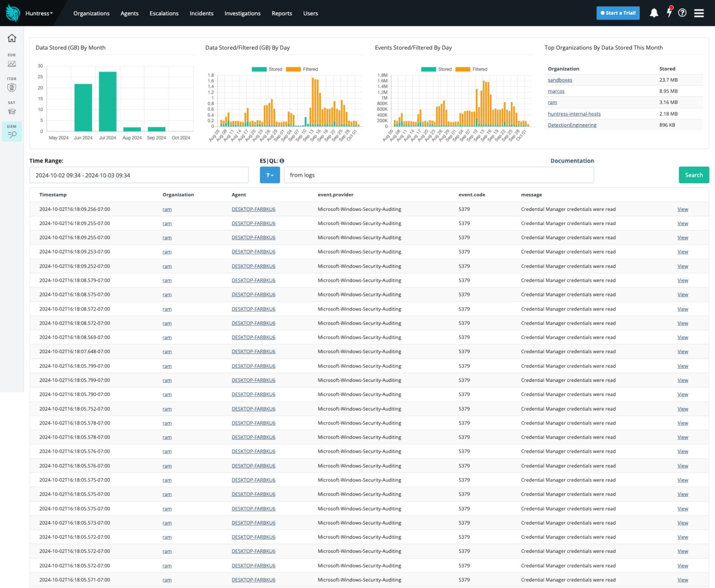Open the sandboxes organization link
715x588 pixels.
pyautogui.click(x=560, y=80)
